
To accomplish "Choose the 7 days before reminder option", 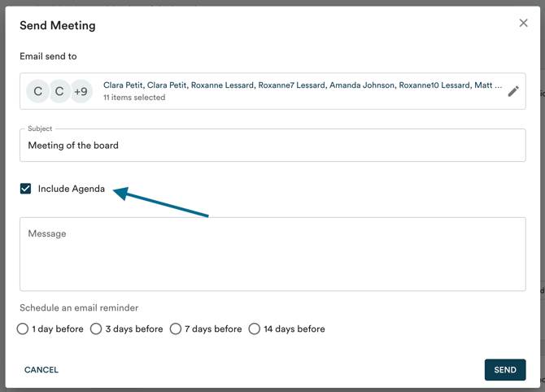I will [176, 329].
